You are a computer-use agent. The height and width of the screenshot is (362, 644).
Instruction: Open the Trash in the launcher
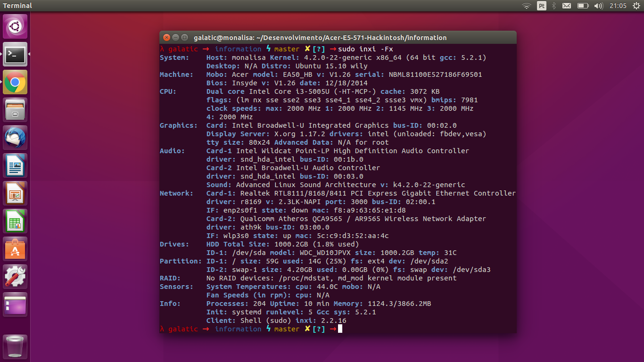15,347
